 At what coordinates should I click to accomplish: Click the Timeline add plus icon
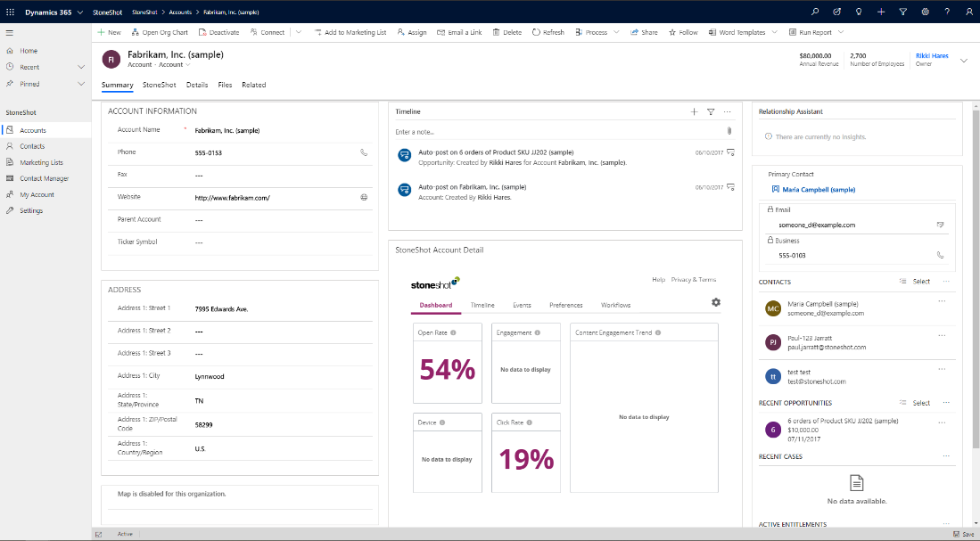[x=694, y=111]
